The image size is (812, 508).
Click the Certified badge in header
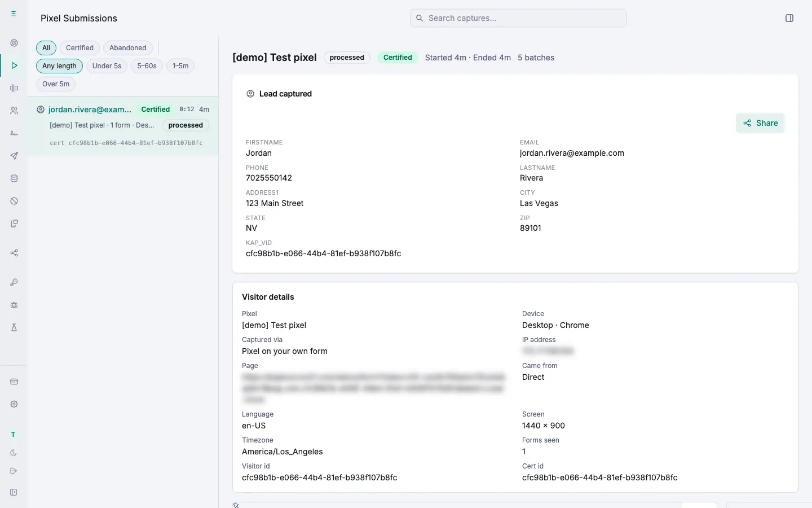[x=398, y=58]
